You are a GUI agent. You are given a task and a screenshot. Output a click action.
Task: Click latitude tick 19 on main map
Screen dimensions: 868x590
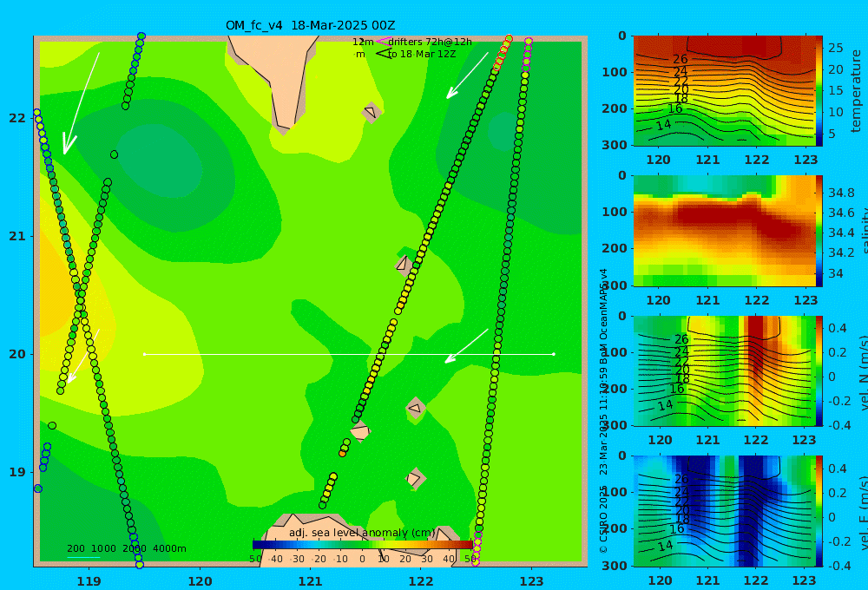[x=17, y=472]
